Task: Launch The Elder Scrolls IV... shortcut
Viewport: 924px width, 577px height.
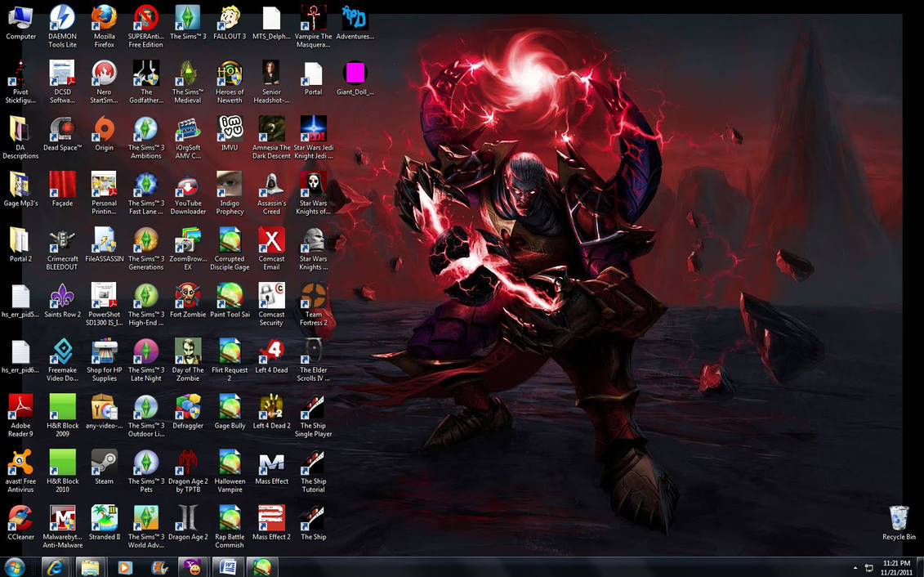Action: (313, 360)
